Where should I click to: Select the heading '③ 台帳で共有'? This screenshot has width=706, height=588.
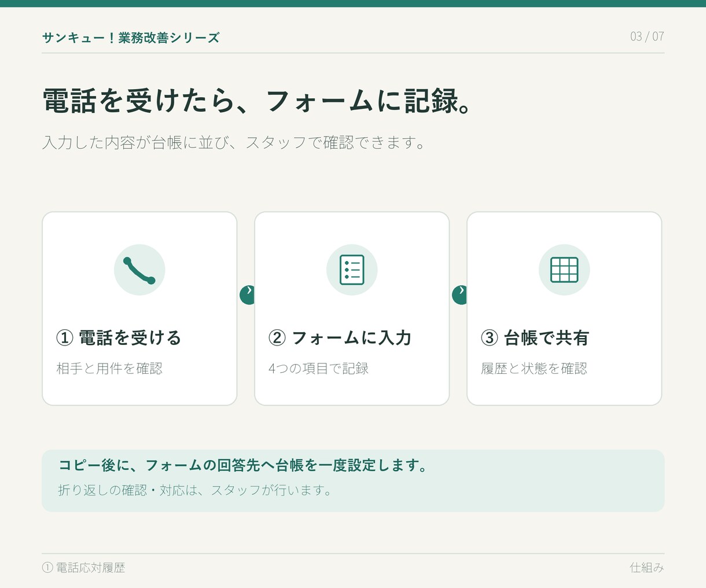(535, 337)
